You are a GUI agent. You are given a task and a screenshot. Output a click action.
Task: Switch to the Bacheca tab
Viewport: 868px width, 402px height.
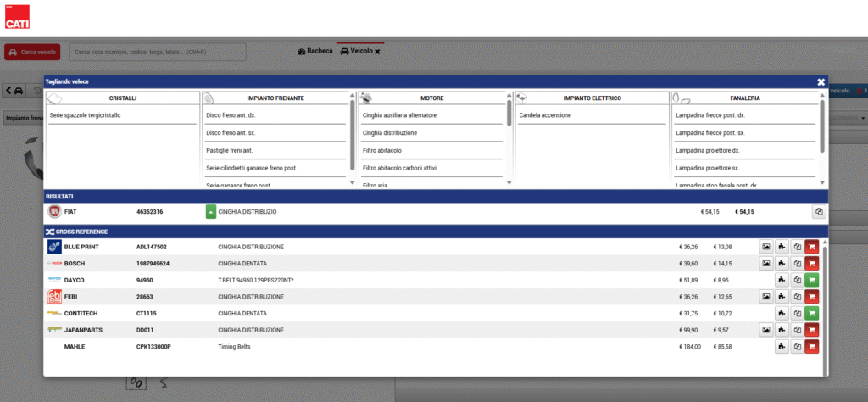pyautogui.click(x=315, y=52)
